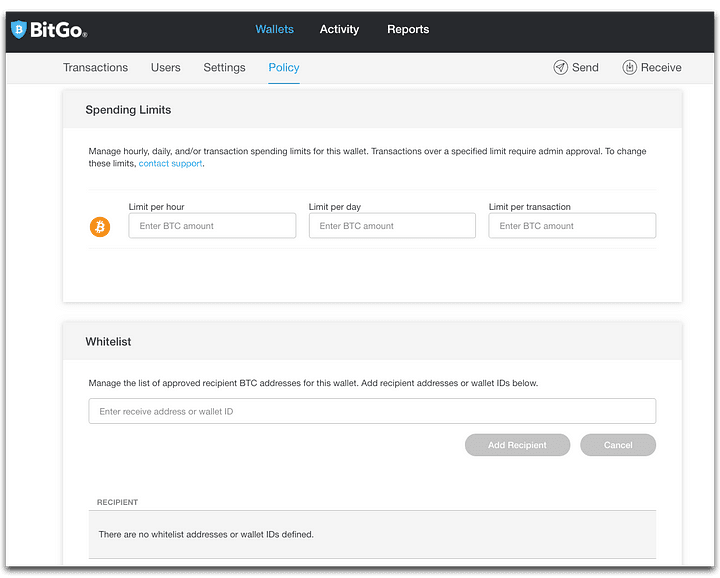720x578 pixels.
Task: Focus the Limit per day field
Action: tap(392, 225)
